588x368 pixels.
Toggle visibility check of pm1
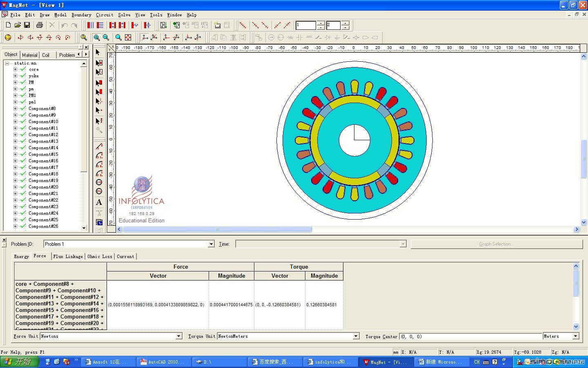(23, 102)
